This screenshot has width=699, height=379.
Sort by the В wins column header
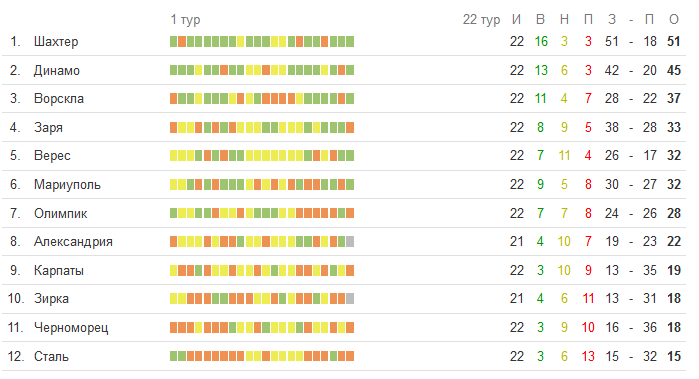[x=540, y=19]
